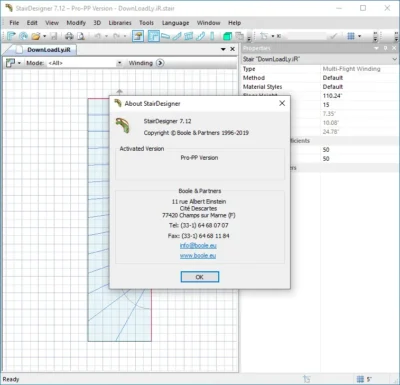The image size is (400, 385).
Task: Open the document tab list arrow
Action: (223, 49)
